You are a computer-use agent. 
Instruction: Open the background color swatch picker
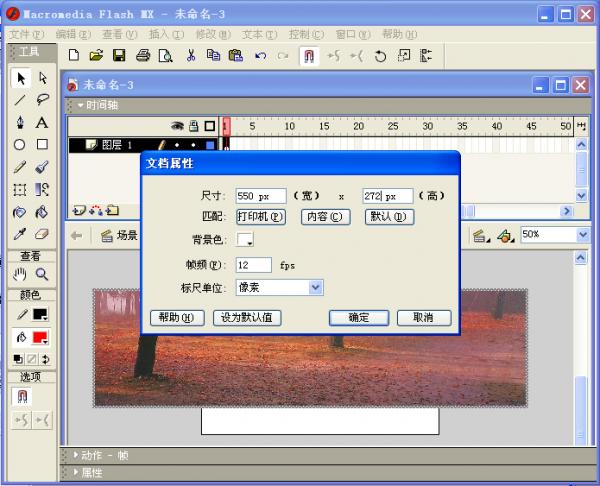pos(245,240)
